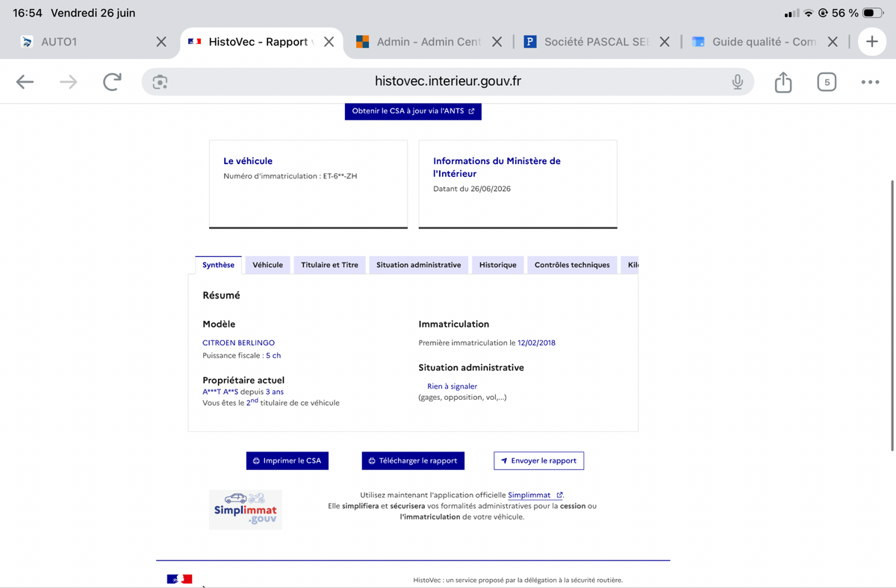
Task: Open the Safari share sheet icon
Action: click(783, 81)
